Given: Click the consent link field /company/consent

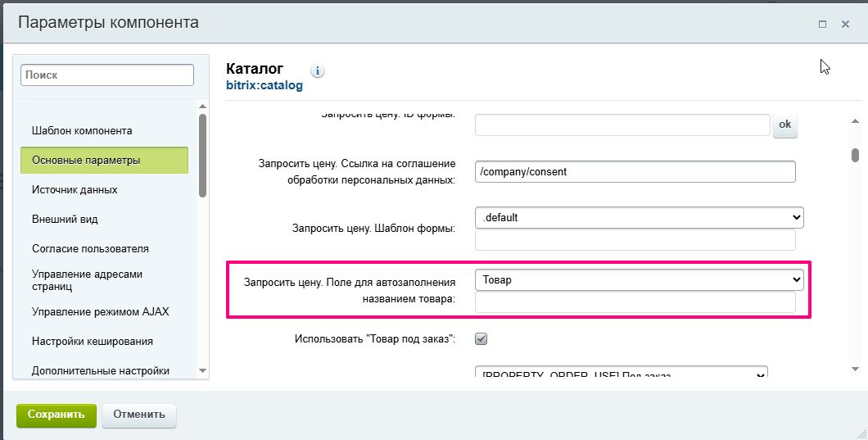Looking at the screenshot, I should pos(635,172).
